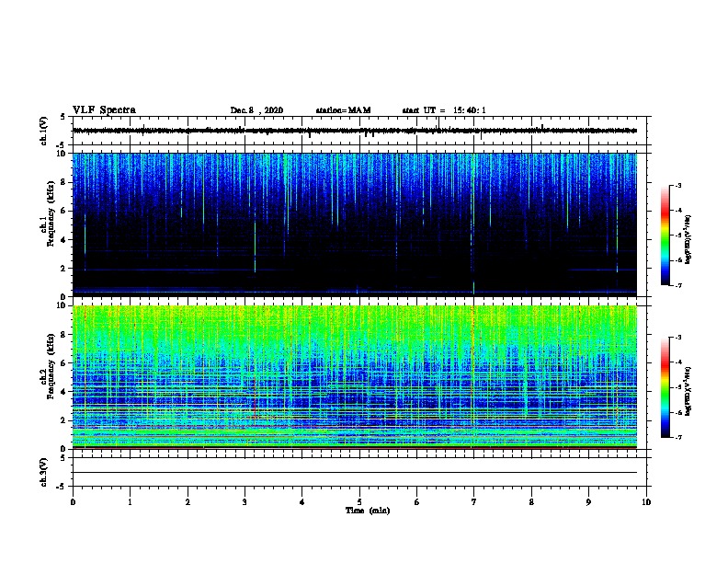Image resolution: width=728 pixels, height=563 pixels.
Task: Click the time axis tick label '5'
Action: tap(359, 501)
